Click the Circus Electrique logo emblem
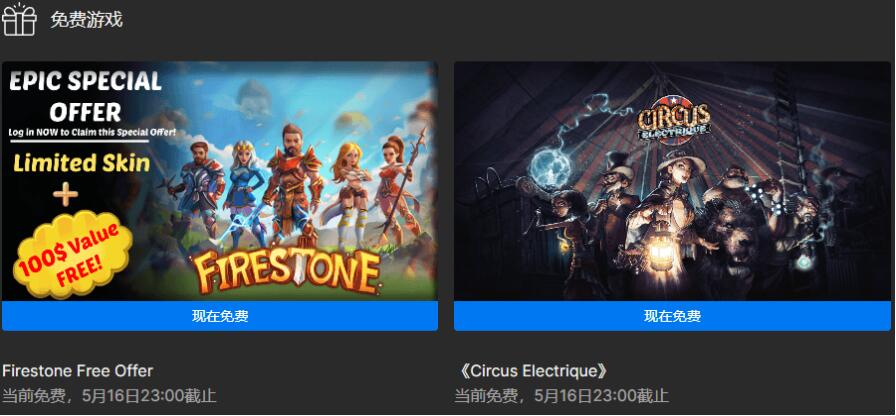 point(674,122)
